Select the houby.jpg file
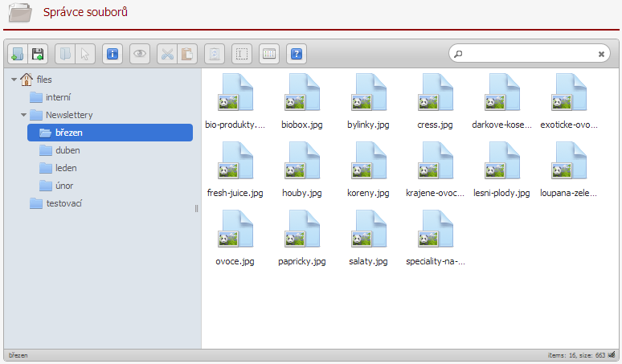Screen dimensions: 622x364 tap(302, 170)
